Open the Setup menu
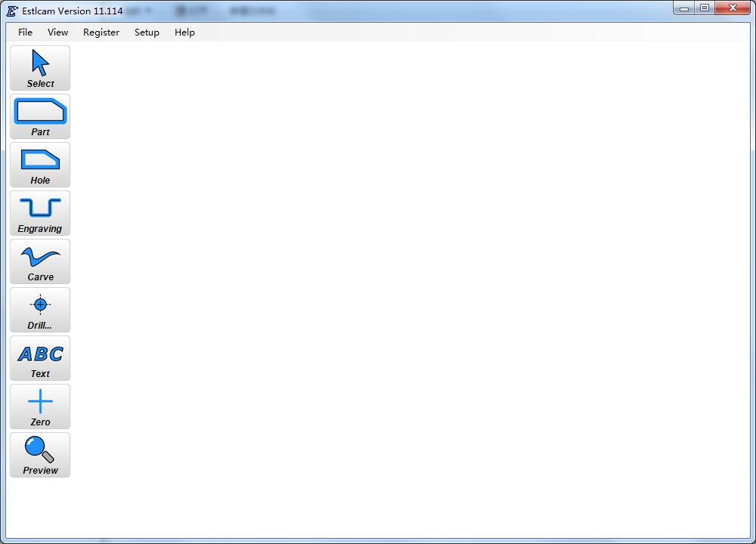Viewport: 756px width, 544px height. [x=147, y=32]
